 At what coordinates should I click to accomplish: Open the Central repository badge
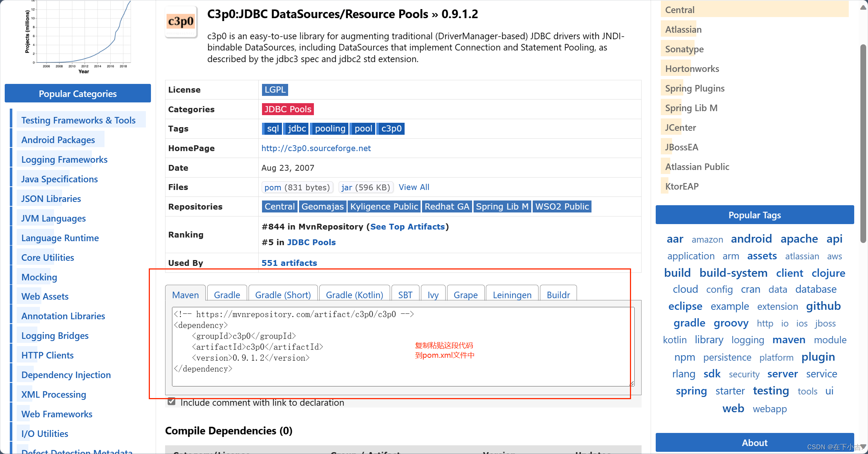[x=279, y=206]
